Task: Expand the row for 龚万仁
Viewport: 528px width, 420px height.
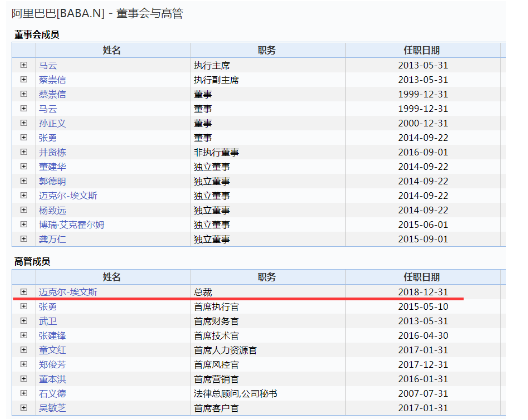Action: (23, 239)
